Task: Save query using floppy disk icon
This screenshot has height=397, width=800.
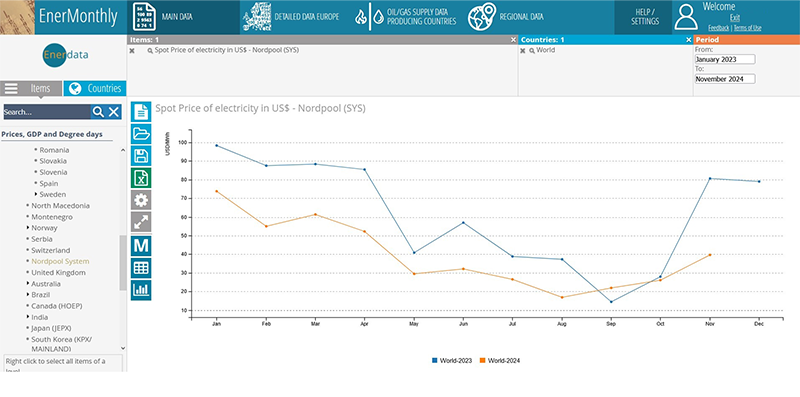Action: click(141, 156)
